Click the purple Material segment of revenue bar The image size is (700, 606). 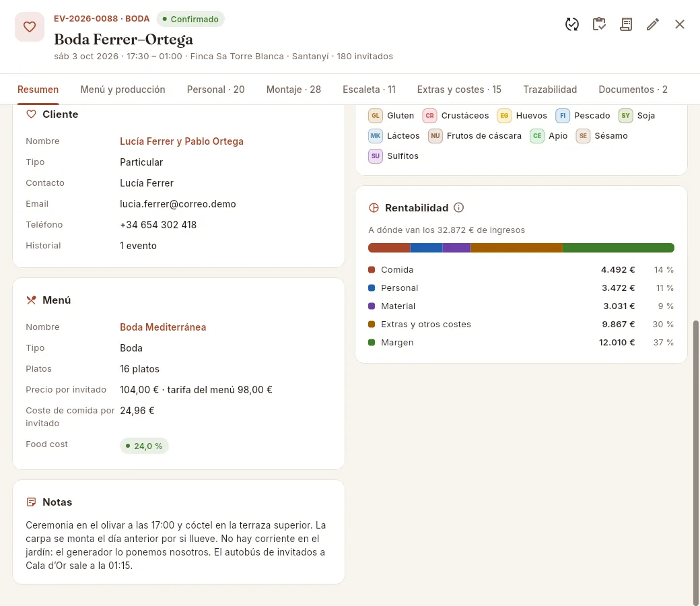(x=457, y=248)
